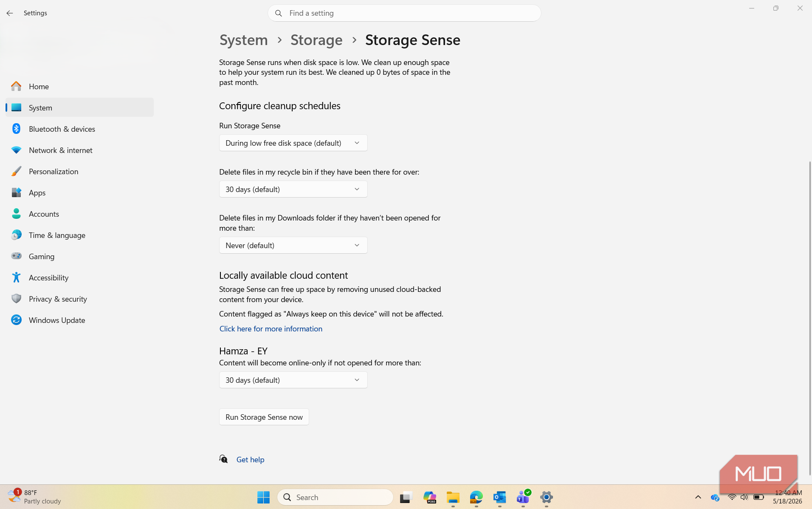Click the Settings gear on the taskbar
The width and height of the screenshot is (812, 509).
coord(547,497)
